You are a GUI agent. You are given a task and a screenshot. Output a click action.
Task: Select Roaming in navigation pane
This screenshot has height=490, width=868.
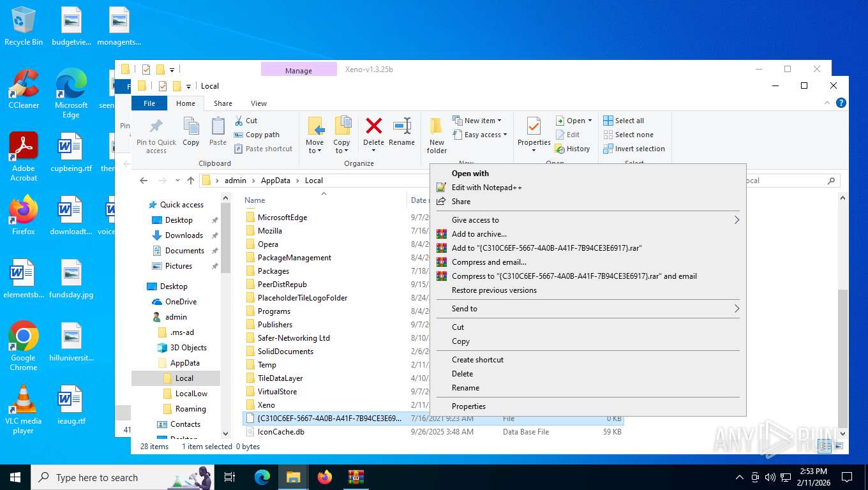point(190,409)
